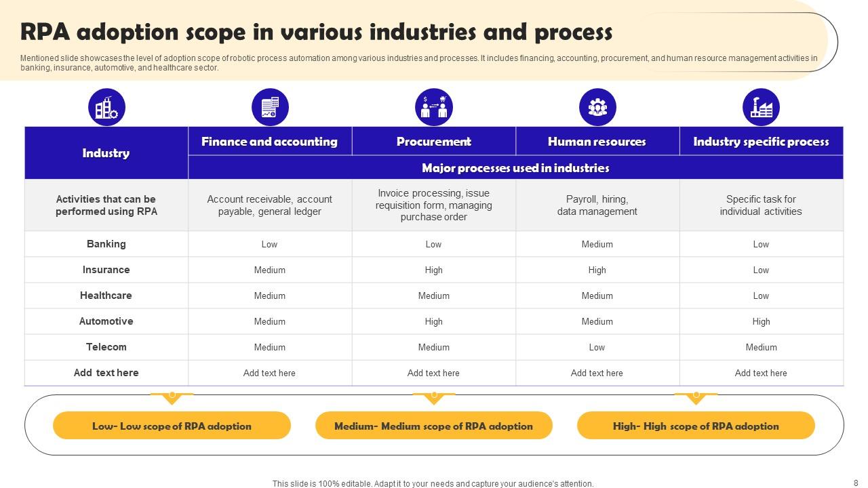Click the industry building gear icon
868x488 pixels.
click(x=106, y=107)
